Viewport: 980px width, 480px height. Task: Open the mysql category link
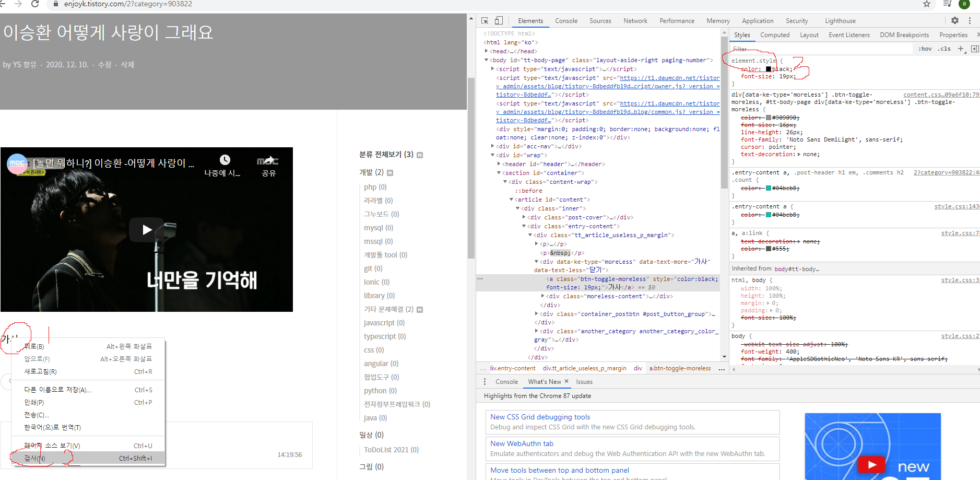point(379,228)
